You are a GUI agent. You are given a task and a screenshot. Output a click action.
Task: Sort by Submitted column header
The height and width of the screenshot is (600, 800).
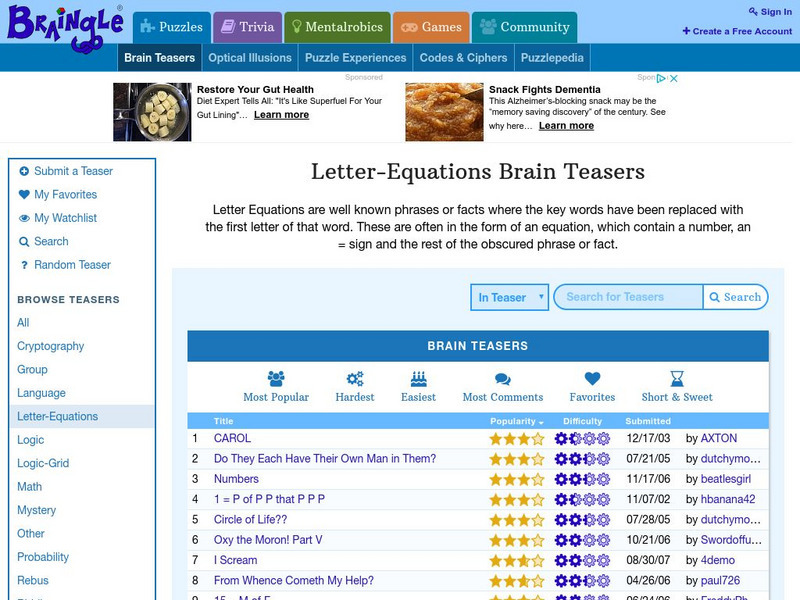click(x=648, y=421)
